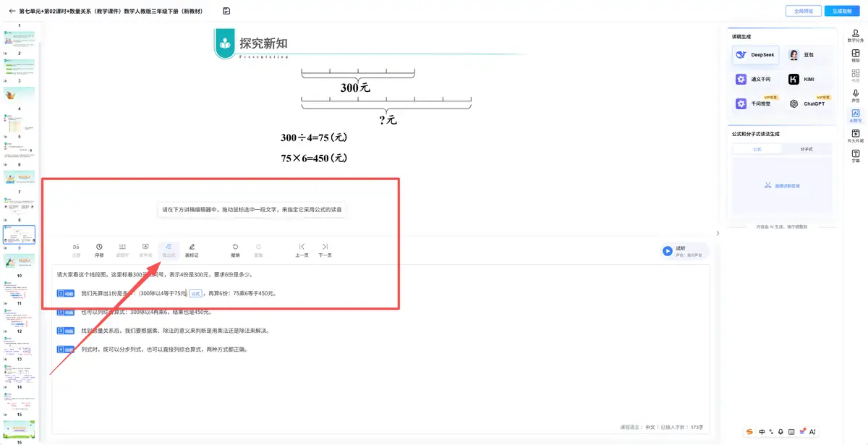Click the 注音 pinyin annotation tool

click(76, 250)
